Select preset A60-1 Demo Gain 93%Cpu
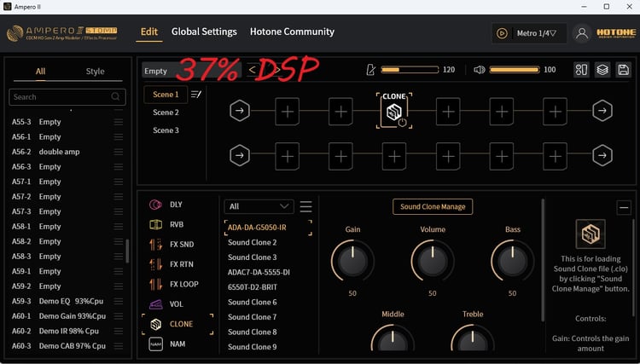 [x=67, y=316]
